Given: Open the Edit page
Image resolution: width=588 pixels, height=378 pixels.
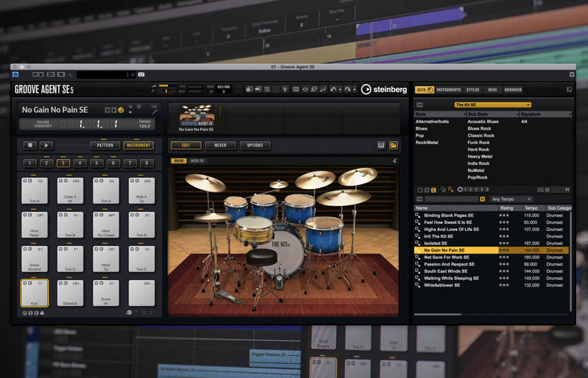Looking at the screenshot, I should (186, 145).
